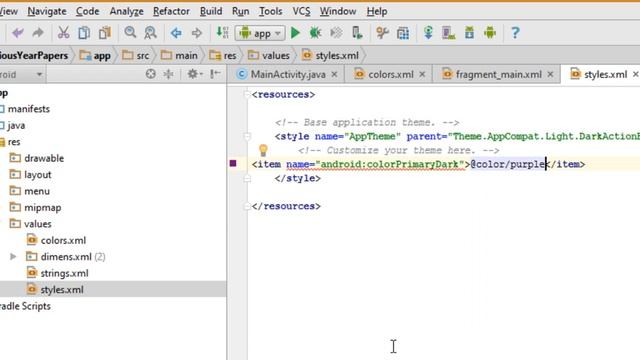This screenshot has height=360, width=640.
Task: Open SDK Manager icon
Action: pos(469,33)
